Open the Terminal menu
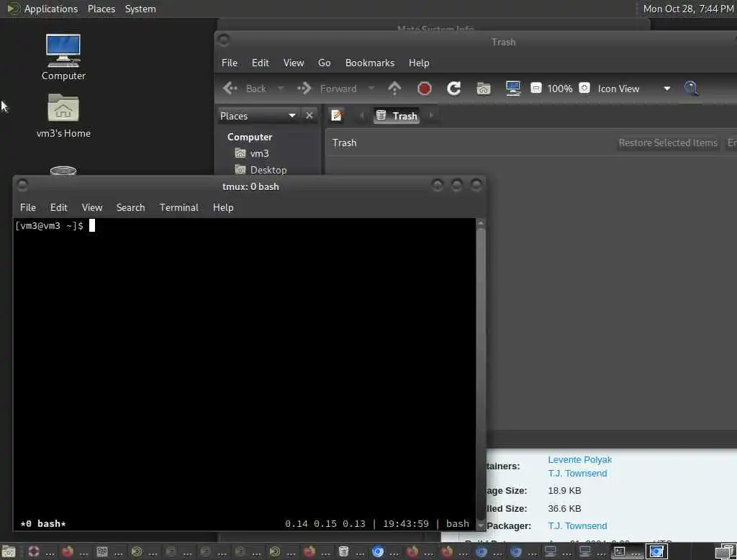The height and width of the screenshot is (560, 737). (x=178, y=207)
